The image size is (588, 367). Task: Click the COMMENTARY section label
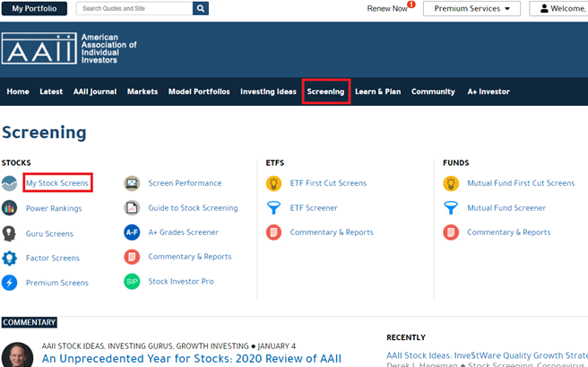coord(30,322)
